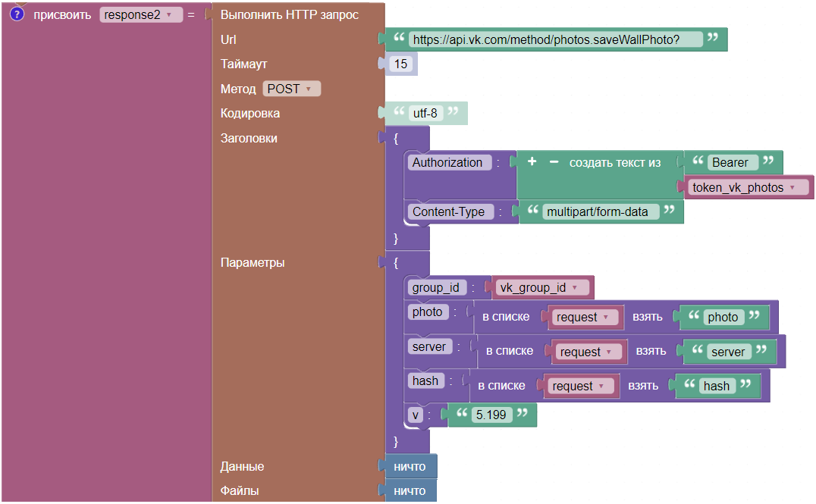Edit the v parameter key
This screenshot has height=504, width=816.
point(416,415)
